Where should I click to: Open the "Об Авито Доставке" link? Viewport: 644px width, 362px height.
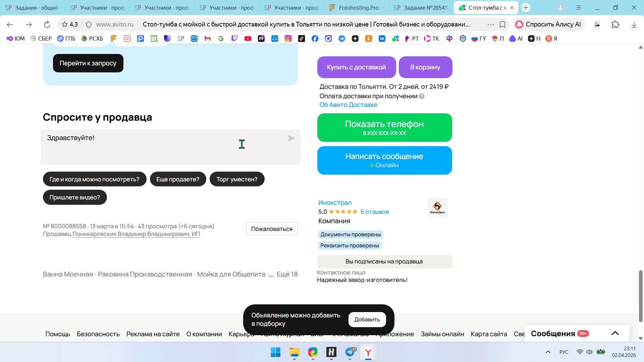point(348,105)
